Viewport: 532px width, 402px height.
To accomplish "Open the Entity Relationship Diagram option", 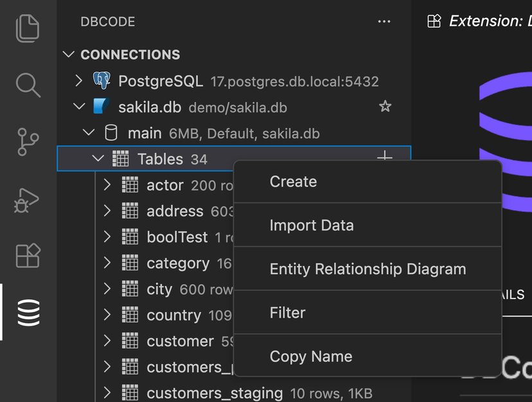I will pyautogui.click(x=368, y=268).
